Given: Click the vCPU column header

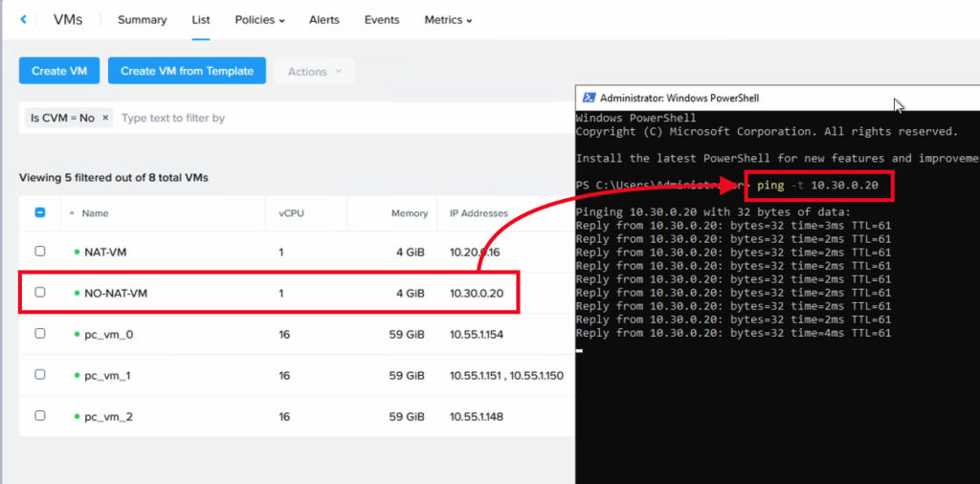Looking at the screenshot, I should point(291,213).
